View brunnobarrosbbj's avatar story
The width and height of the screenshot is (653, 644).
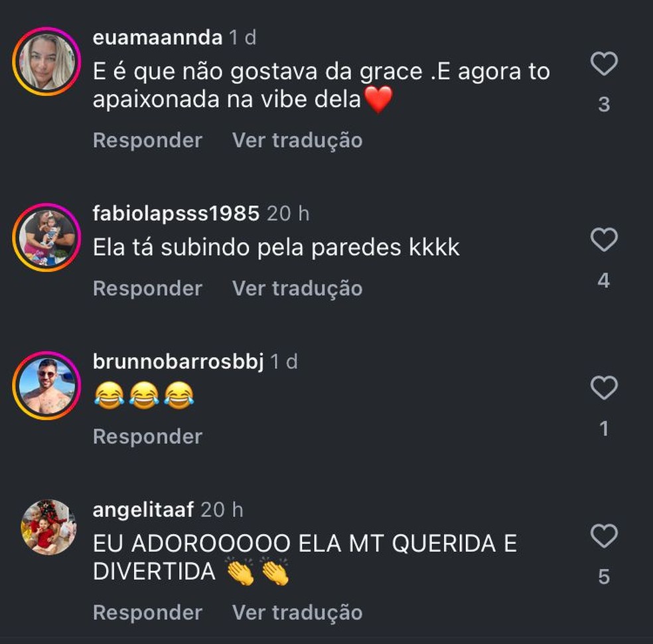coord(46,386)
